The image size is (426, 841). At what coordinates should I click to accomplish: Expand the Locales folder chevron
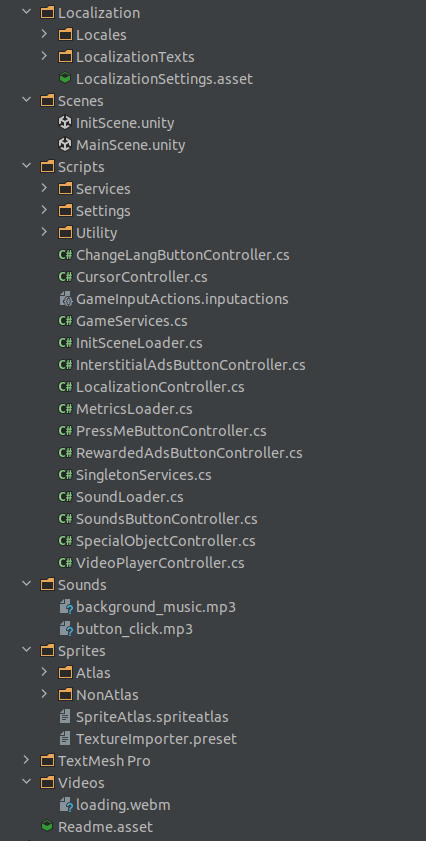45,34
